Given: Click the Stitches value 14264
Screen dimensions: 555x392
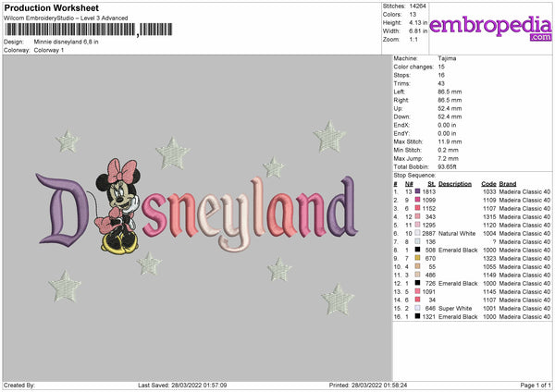Looking at the screenshot, I should [418, 6].
